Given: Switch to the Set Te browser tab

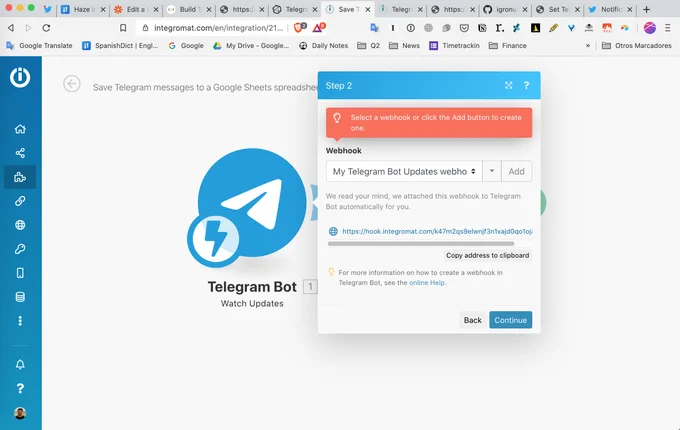Looking at the screenshot, I should [x=557, y=9].
